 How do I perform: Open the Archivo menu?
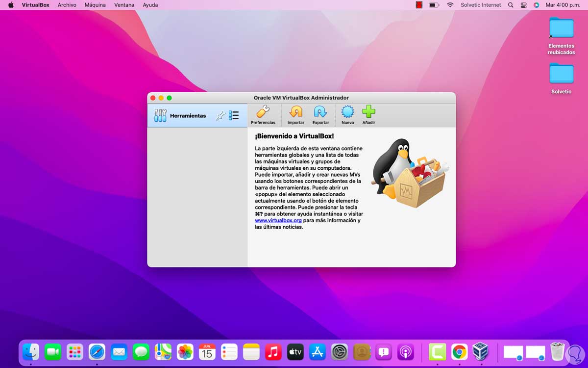pyautogui.click(x=67, y=5)
